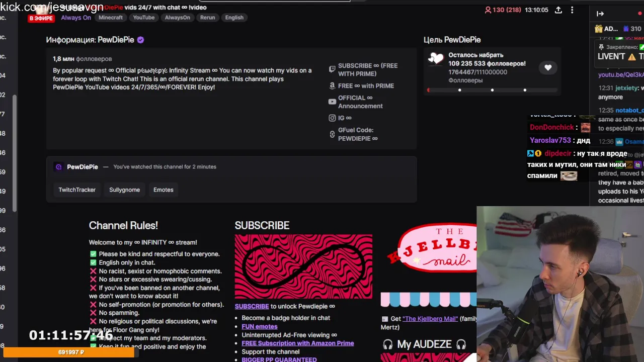Image resolution: width=644 pixels, height=362 pixels.
Task: Click Yaroslav753 username in overlay chat
Action: click(x=550, y=140)
